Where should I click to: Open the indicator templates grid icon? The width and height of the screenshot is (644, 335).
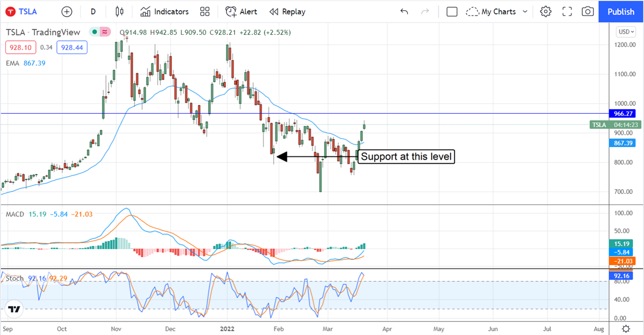tap(204, 11)
